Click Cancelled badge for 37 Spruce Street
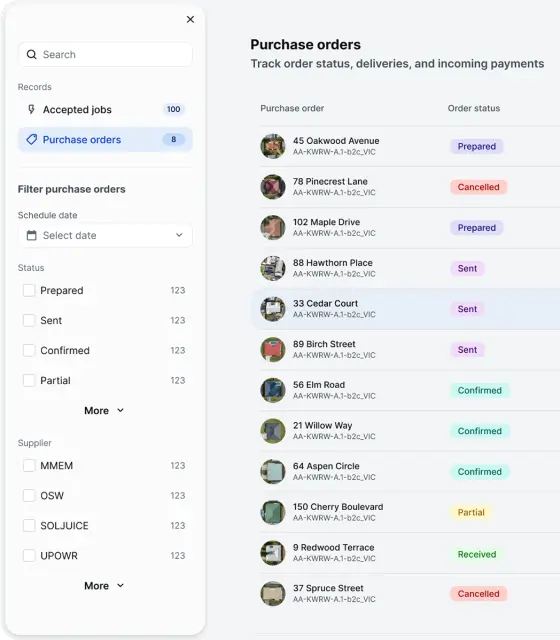The height and width of the screenshot is (640, 560). point(478,593)
